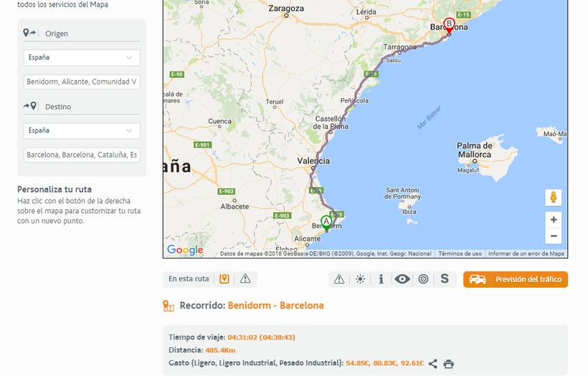This screenshot has width=588, height=376.
Task: Zoom out on the map
Action: coord(554,236)
